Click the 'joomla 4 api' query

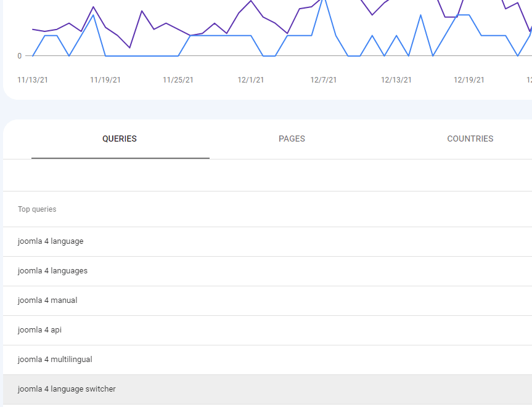click(39, 330)
